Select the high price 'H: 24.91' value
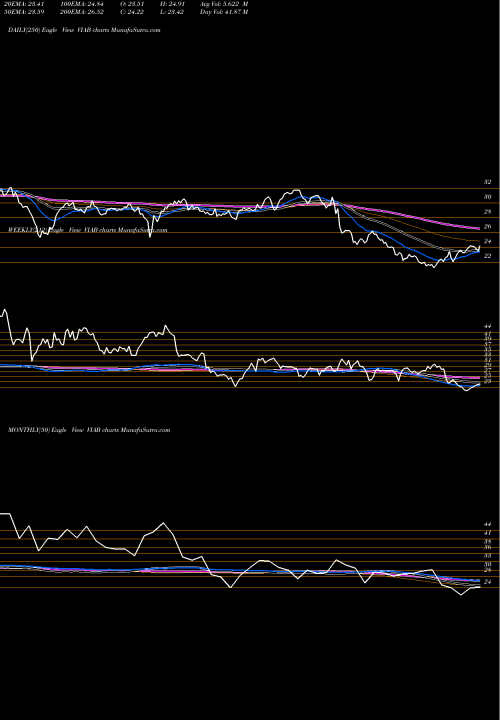The height and width of the screenshot is (720, 500). [171, 4]
